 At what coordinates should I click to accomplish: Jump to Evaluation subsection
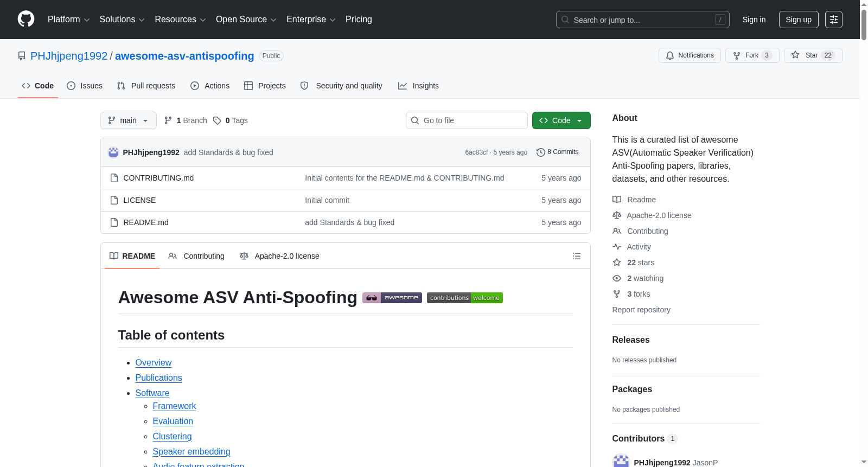click(x=173, y=421)
